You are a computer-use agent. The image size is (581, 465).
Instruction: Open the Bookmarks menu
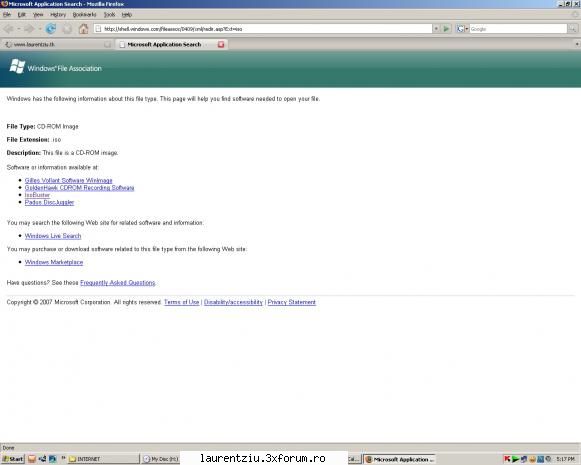tap(84, 14)
